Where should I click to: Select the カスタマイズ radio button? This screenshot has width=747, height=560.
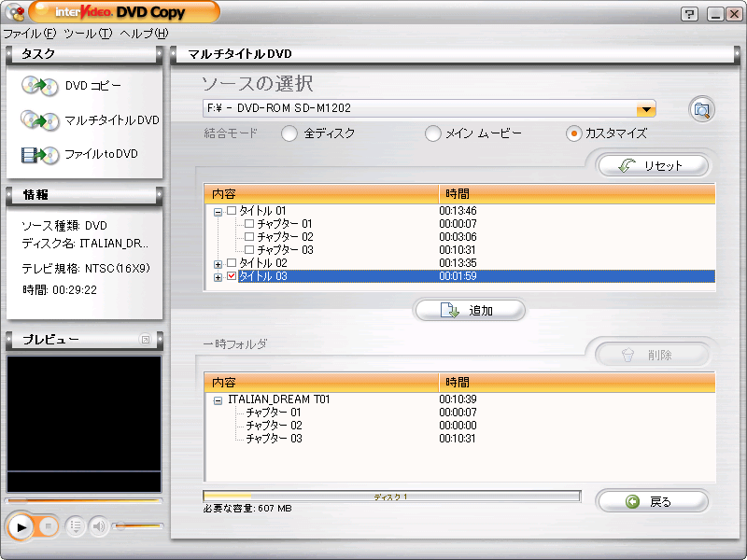tap(574, 133)
